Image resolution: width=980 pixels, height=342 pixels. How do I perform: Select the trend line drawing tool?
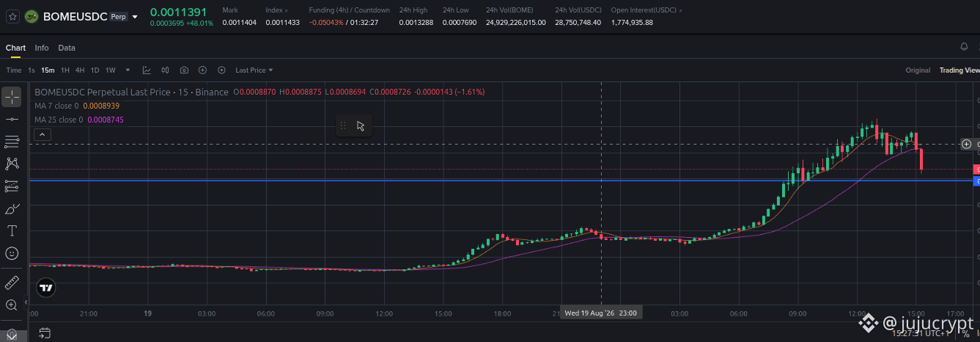coord(12,119)
